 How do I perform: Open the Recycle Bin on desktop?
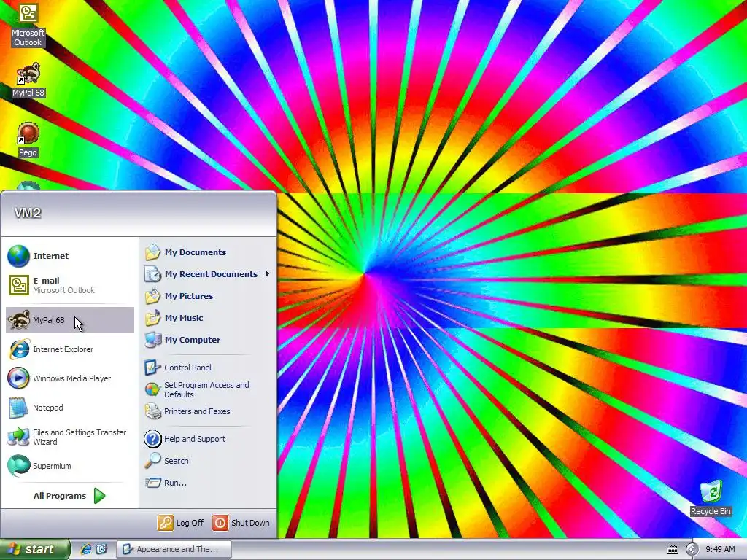coord(711,498)
